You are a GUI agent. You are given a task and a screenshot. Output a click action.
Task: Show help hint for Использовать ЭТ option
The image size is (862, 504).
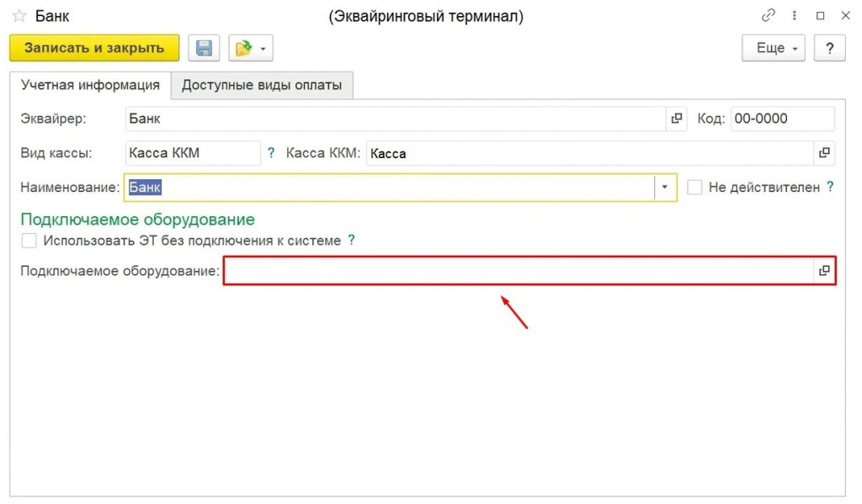(x=352, y=241)
